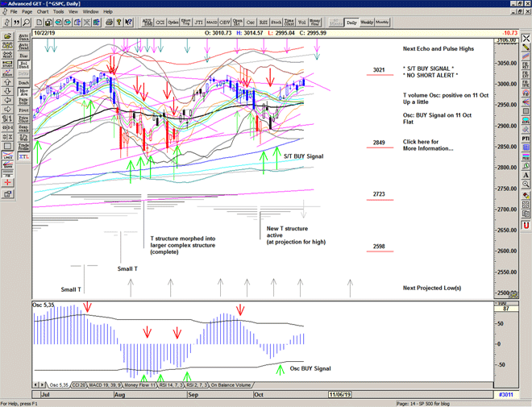Viewport: 532px width, 407px height.
Task: Click 'Click here for More Information...' link
Action: click(427, 145)
